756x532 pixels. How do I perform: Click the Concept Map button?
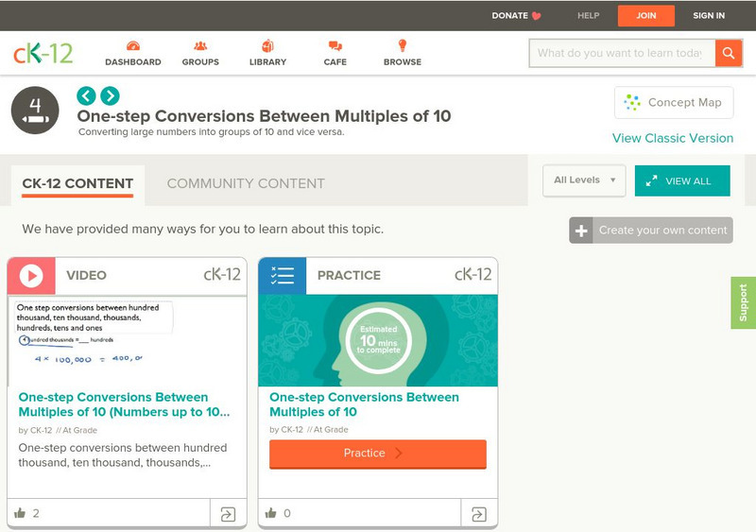point(673,102)
